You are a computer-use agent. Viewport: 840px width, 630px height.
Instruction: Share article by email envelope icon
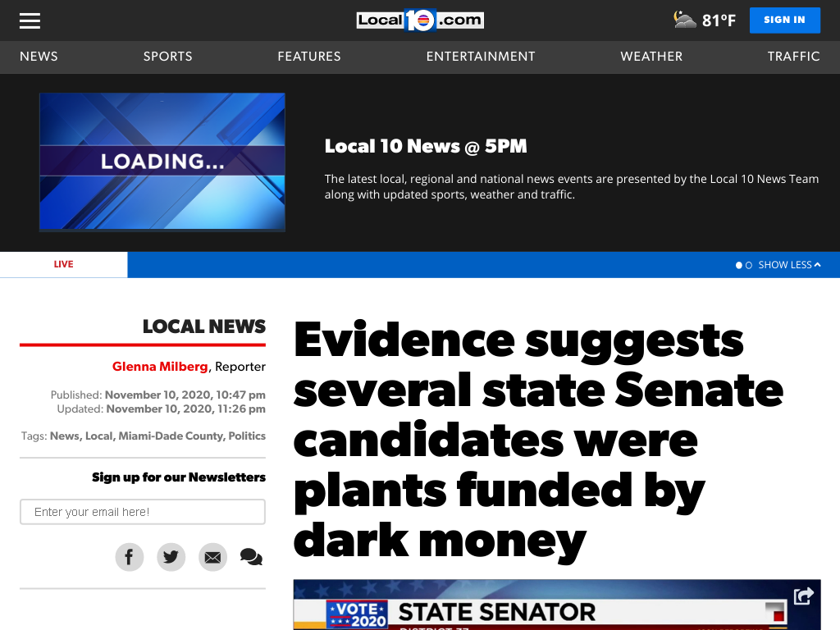(x=212, y=557)
